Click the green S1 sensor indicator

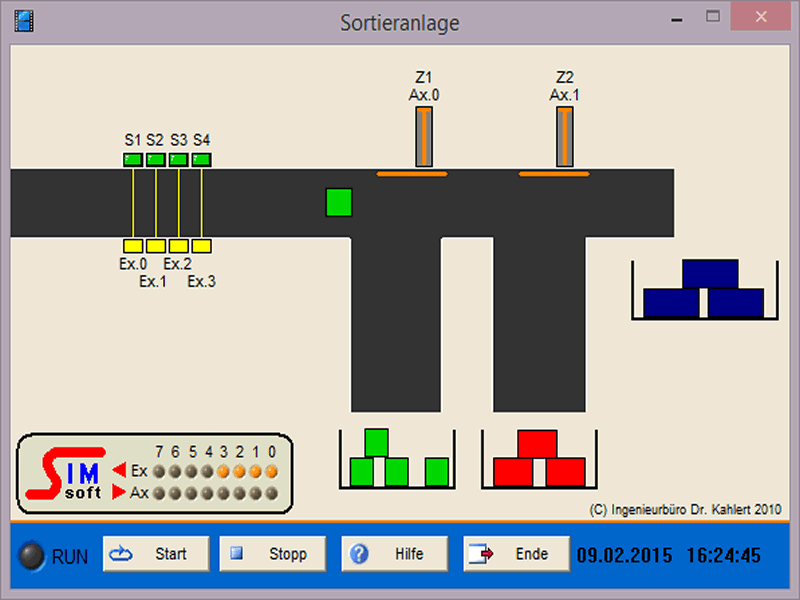pos(132,159)
